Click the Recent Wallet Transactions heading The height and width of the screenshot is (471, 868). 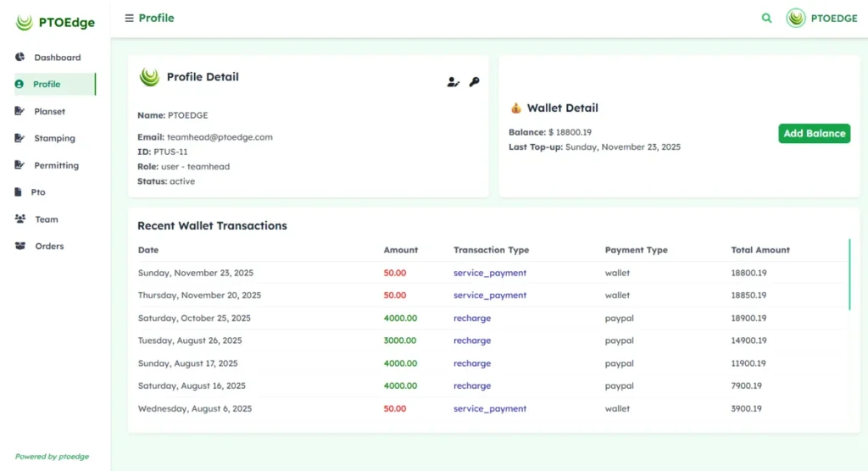(212, 226)
